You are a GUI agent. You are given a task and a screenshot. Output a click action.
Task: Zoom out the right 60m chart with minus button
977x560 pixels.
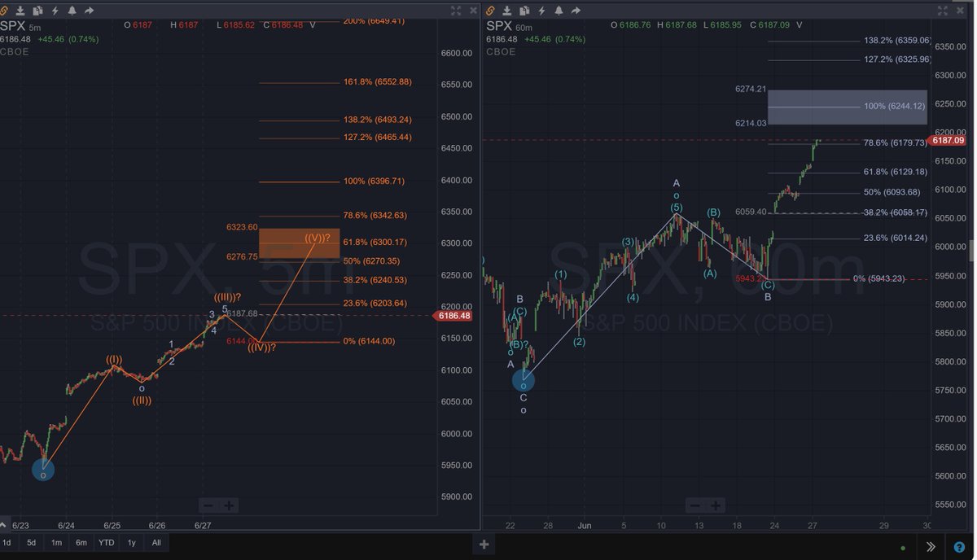(697, 505)
